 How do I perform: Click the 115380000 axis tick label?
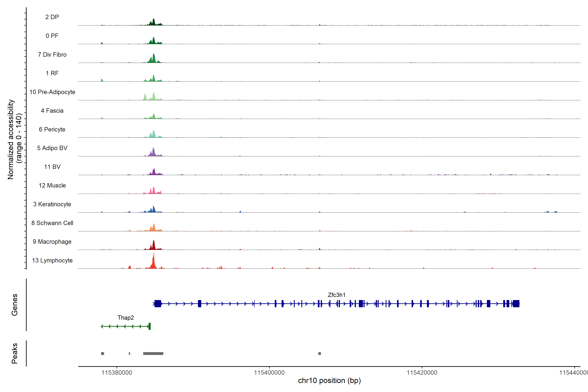coord(116,373)
